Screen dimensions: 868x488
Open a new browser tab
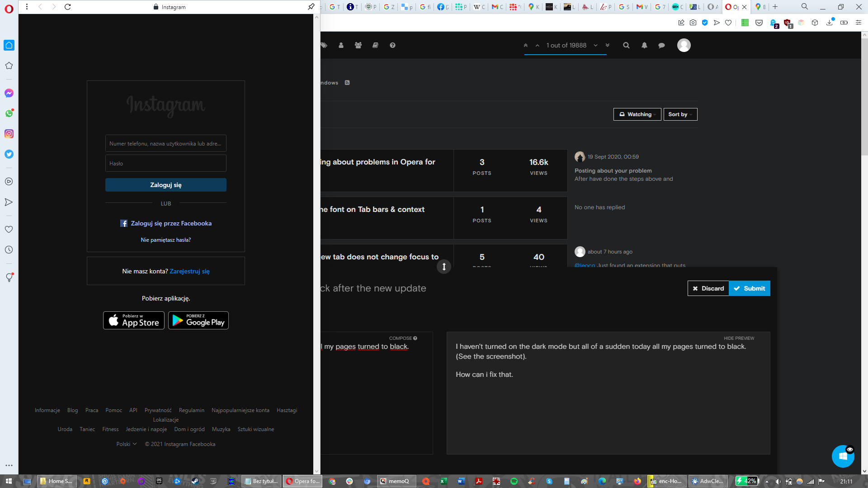pos(775,7)
